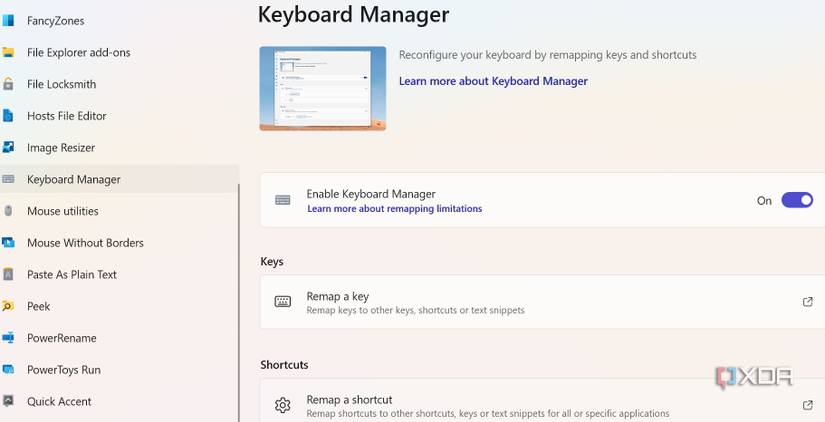Click the Quick Accent icon

(x=8, y=401)
